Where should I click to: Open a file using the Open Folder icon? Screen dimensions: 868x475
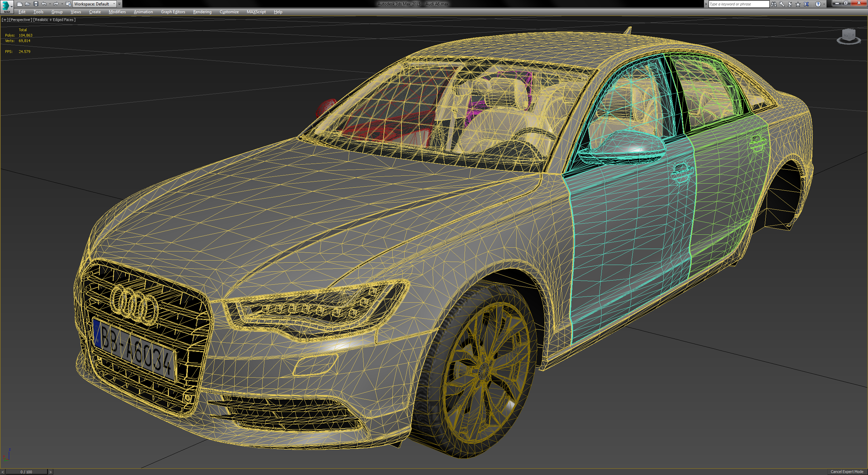coord(28,4)
